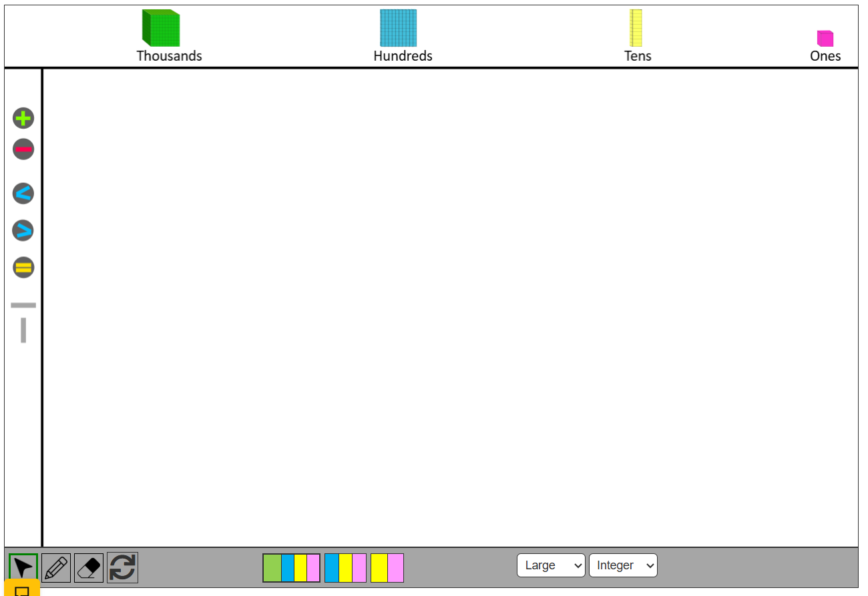Choose the three-column blue-yellow-pink mat
This screenshot has height=596, width=868.
point(345,568)
